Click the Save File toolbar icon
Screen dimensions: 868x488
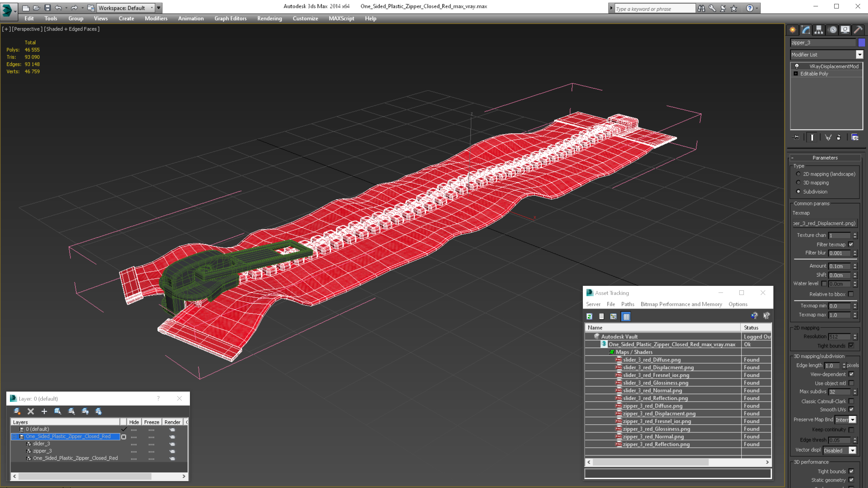click(48, 8)
